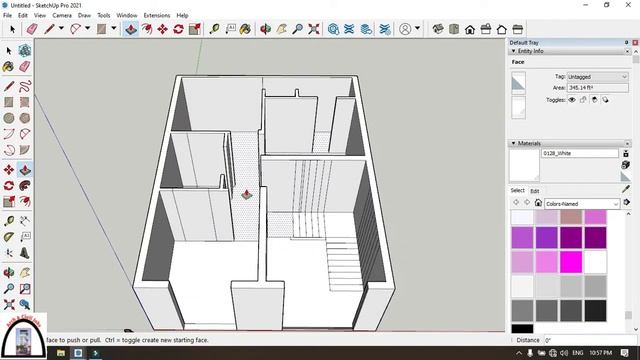Select the Pan hand tool in top toolbar
640x360 pixels.
282,29
